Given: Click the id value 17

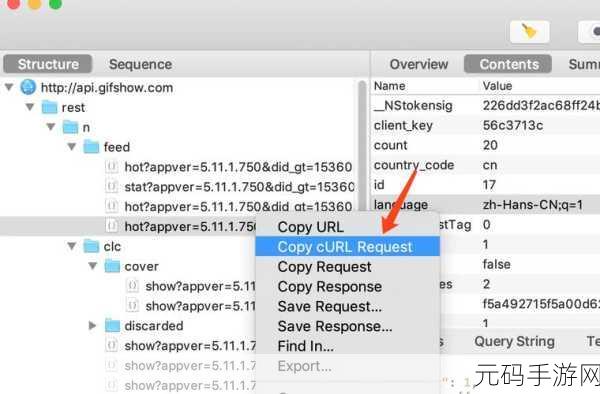Looking at the screenshot, I should pos(489,185).
